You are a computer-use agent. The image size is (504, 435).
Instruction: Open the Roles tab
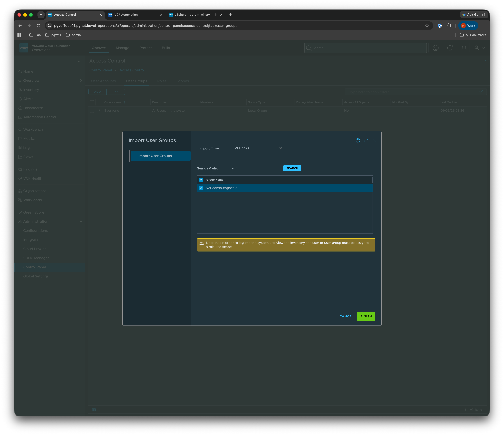point(162,81)
